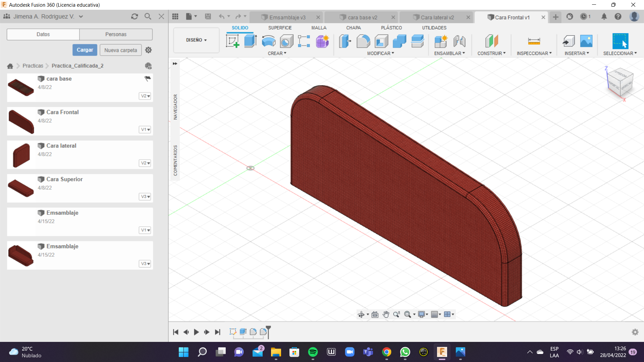Open the ENSAMBLAR dropdown menu
This screenshot has width=644, height=362.
pyautogui.click(x=449, y=53)
